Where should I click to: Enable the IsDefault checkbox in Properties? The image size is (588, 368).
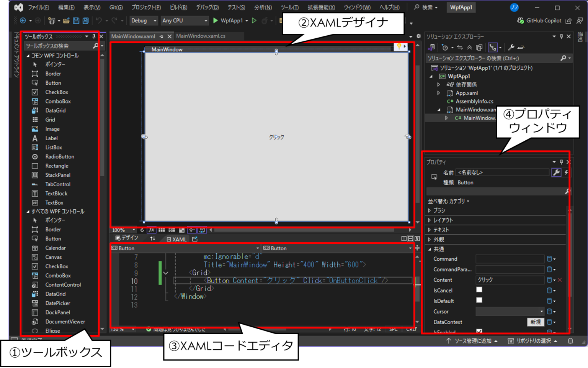click(x=479, y=300)
